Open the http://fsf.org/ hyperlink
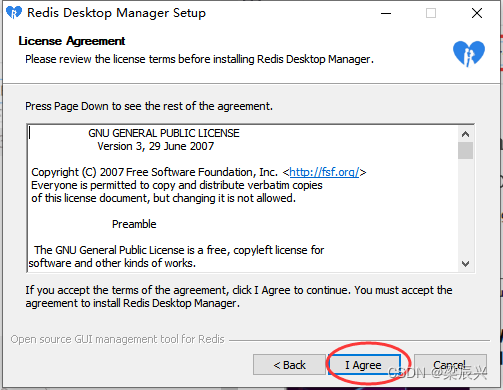This screenshot has height=390, width=503. [324, 172]
